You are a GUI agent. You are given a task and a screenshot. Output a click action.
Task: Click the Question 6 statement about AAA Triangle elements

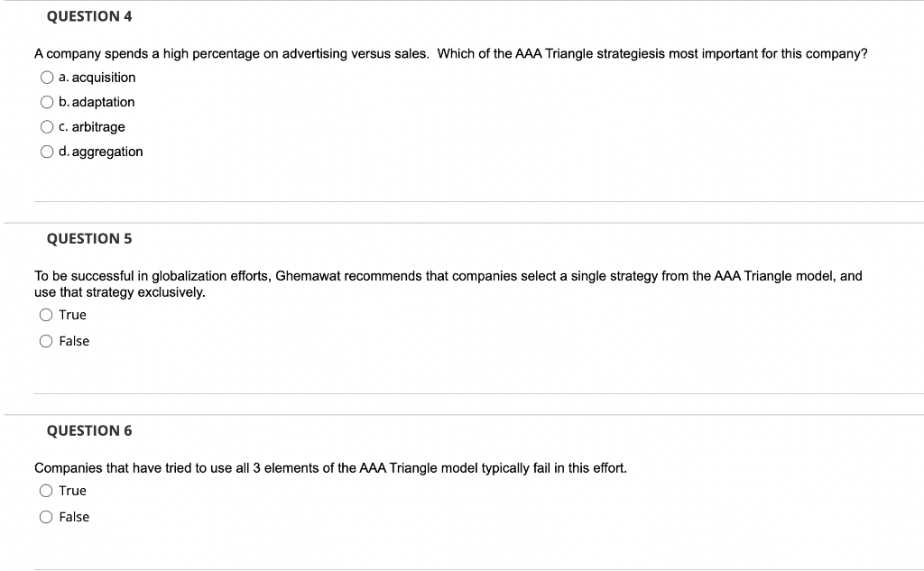(330, 466)
